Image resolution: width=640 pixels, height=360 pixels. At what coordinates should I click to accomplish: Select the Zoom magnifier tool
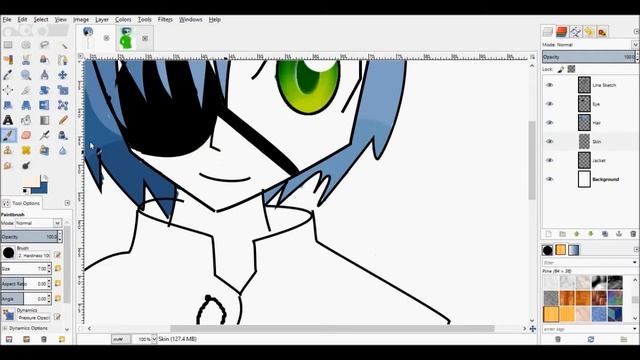click(26, 75)
